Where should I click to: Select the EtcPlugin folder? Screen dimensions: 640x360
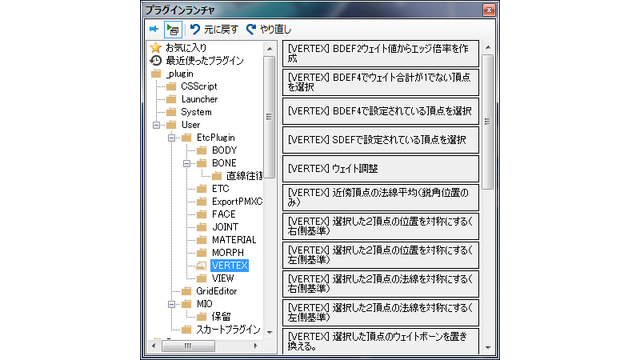pyautogui.click(x=216, y=138)
